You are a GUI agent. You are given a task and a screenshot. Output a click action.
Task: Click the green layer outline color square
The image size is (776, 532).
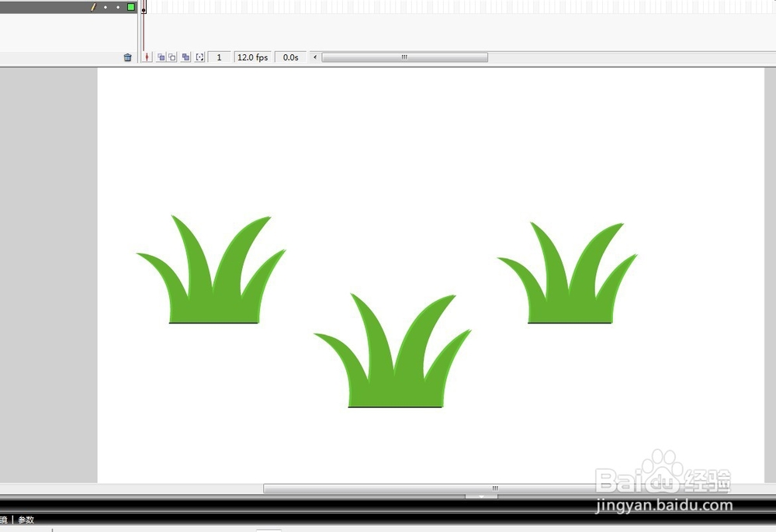coord(130,7)
